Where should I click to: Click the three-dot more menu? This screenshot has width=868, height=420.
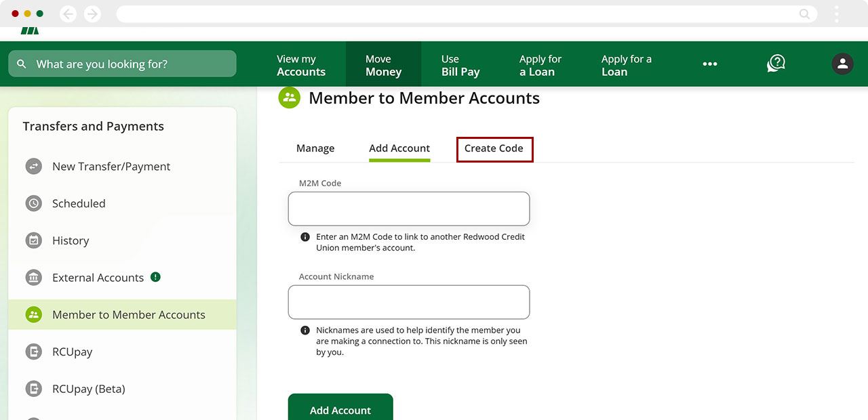pyautogui.click(x=709, y=64)
